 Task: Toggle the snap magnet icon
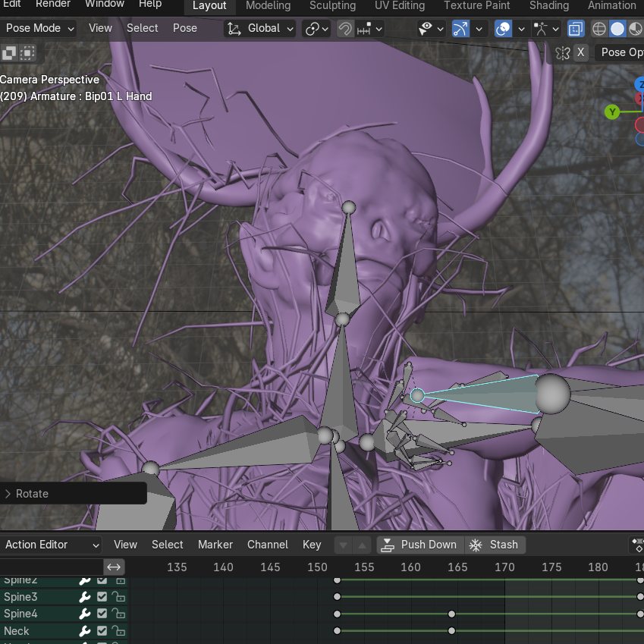point(345,29)
